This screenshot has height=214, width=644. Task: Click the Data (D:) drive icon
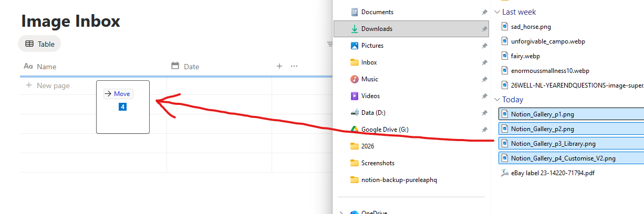pyautogui.click(x=355, y=113)
